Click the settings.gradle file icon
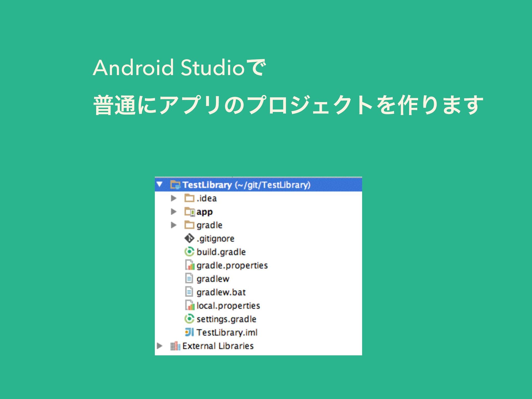 coord(189,319)
